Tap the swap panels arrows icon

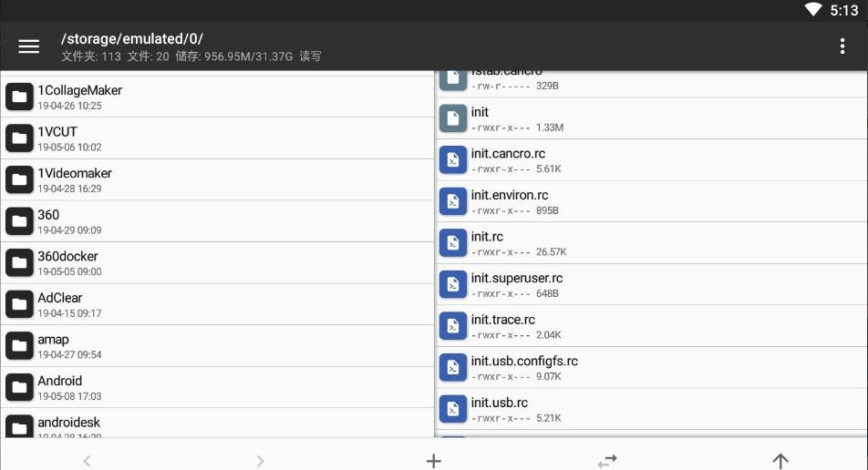(x=607, y=461)
